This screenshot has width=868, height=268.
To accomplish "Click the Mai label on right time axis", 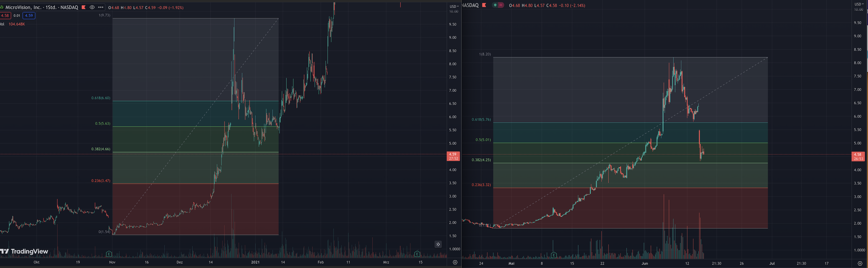I will click(512, 263).
